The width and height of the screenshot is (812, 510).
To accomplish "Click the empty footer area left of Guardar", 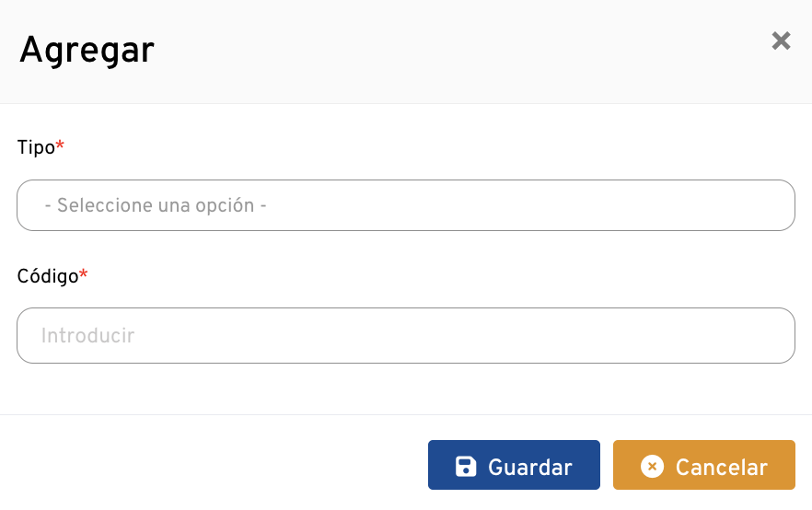I will tap(212, 465).
